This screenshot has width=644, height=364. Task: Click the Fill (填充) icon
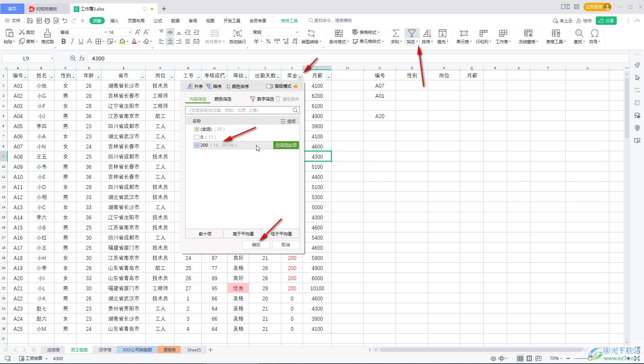(x=442, y=33)
